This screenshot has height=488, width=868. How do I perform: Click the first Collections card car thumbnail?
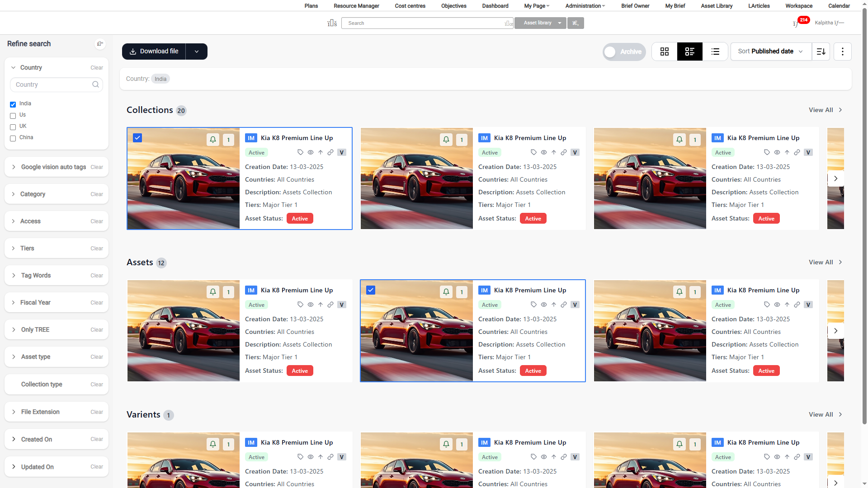184,178
